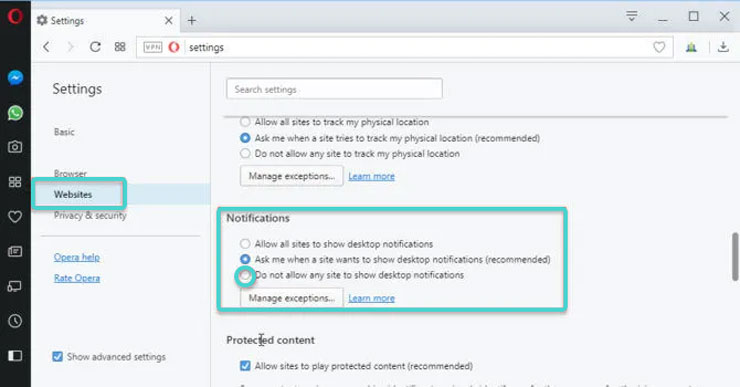Add page to bookmarks with heart icon
This screenshot has width=740, height=387.
(x=659, y=47)
